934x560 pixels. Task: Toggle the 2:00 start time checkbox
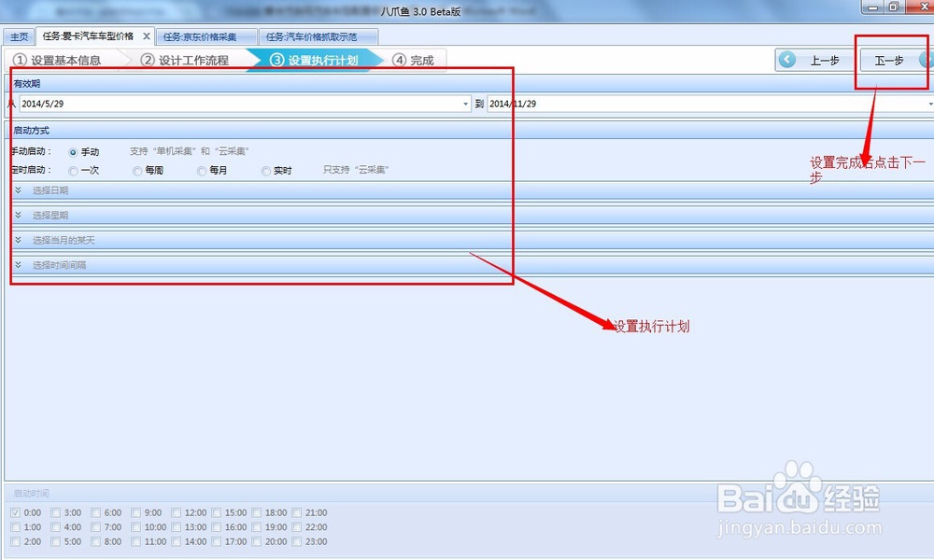coord(16,541)
